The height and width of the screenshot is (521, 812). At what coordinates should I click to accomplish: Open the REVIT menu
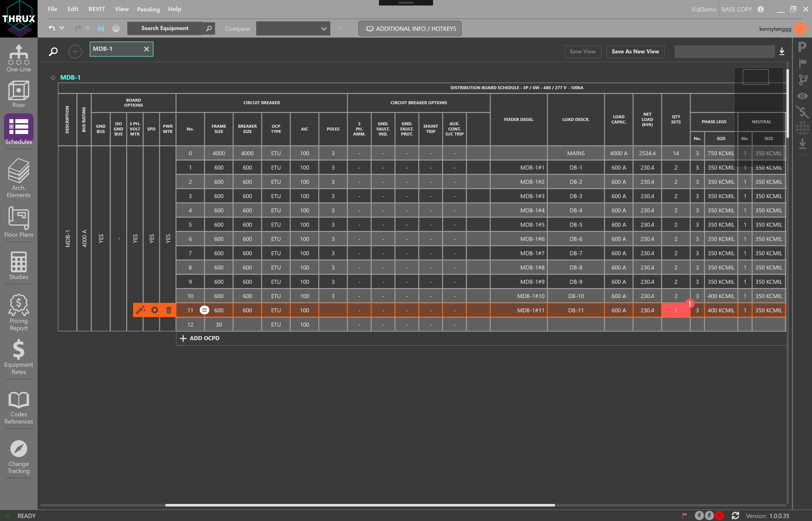point(96,9)
